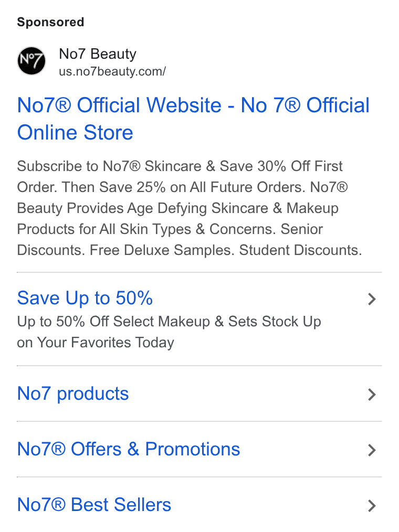Open the Save Up to 50% sitelink

coord(85,298)
